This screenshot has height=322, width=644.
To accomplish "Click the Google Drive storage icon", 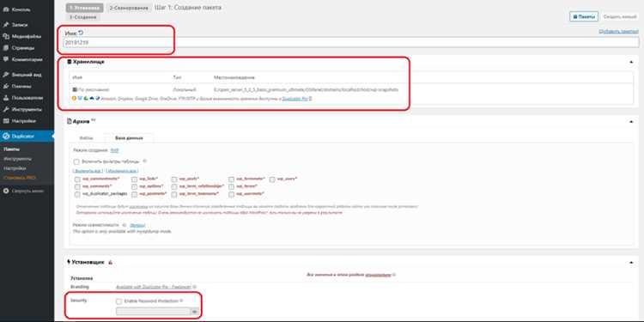I will [x=86, y=99].
